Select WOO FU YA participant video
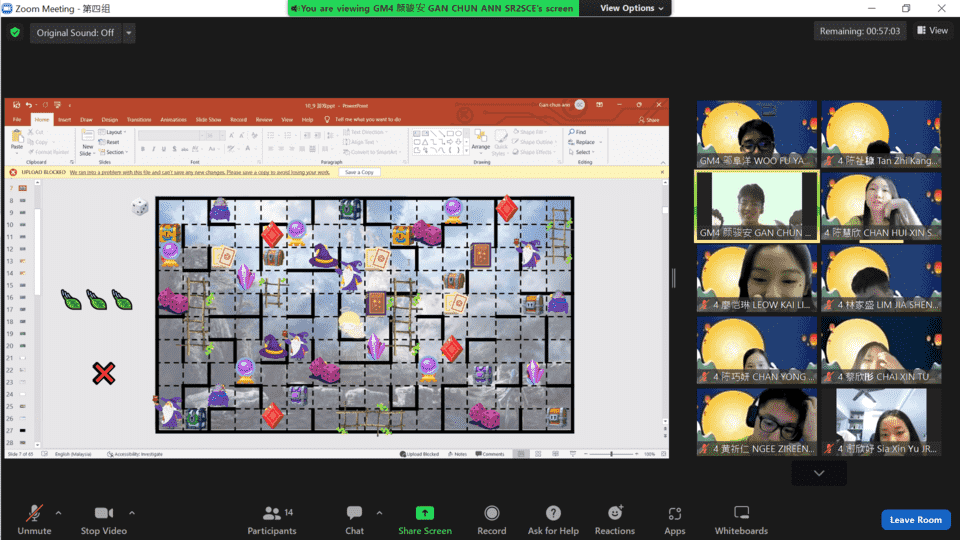 tap(757, 134)
